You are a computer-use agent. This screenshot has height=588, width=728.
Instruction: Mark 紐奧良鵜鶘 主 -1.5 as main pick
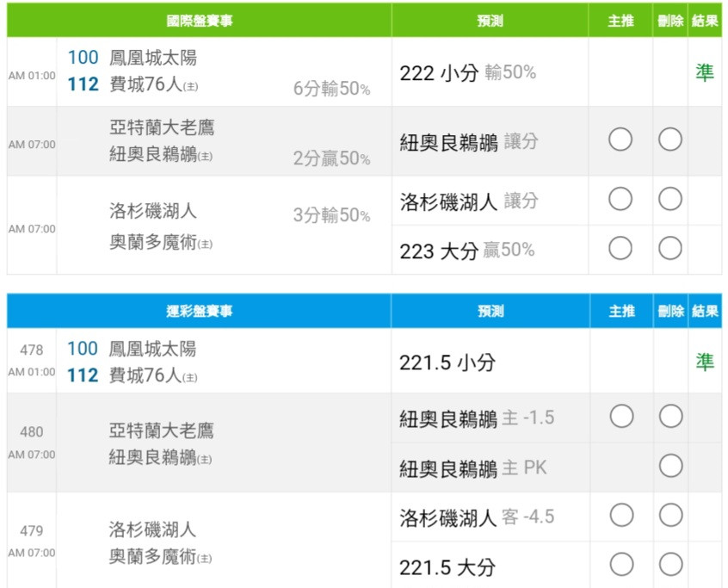pyautogui.click(x=620, y=417)
